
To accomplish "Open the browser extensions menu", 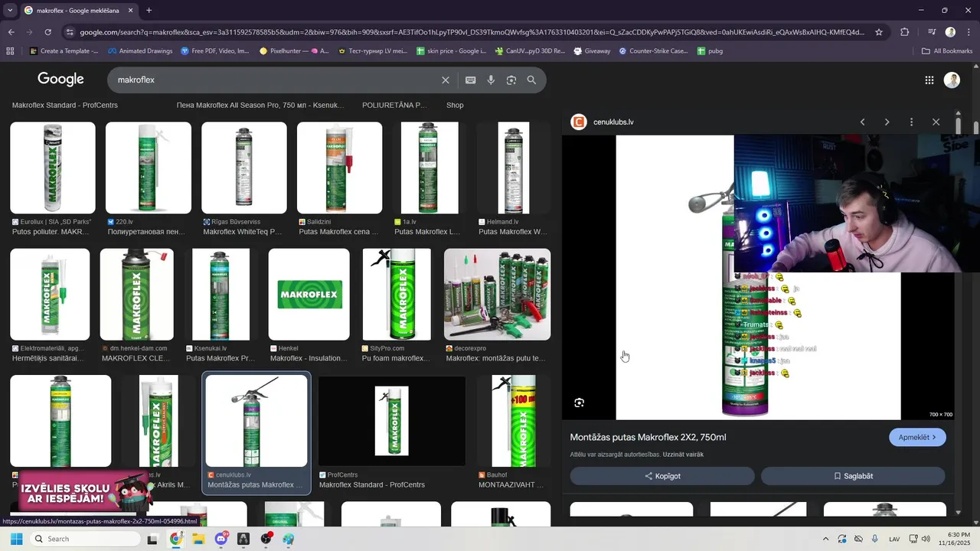I will (905, 32).
